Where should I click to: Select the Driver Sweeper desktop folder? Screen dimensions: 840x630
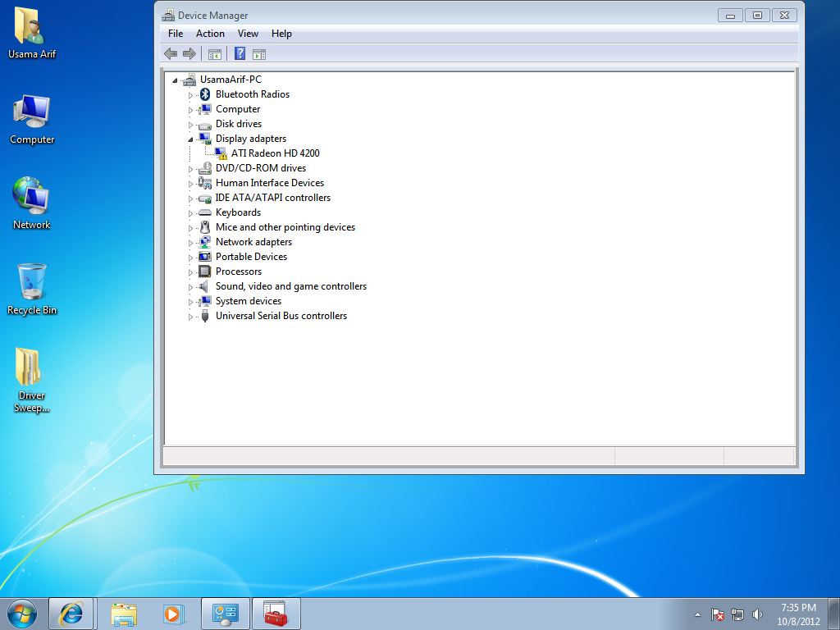(x=32, y=381)
